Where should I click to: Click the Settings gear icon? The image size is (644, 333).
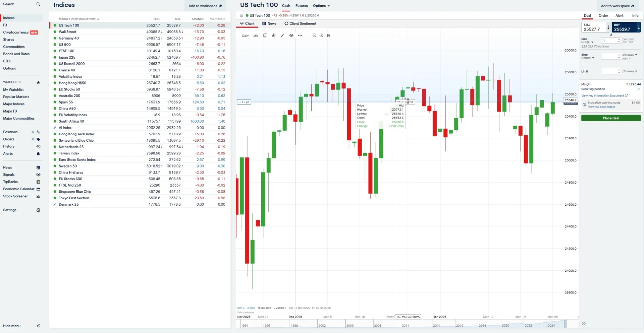pyautogui.click(x=38, y=210)
